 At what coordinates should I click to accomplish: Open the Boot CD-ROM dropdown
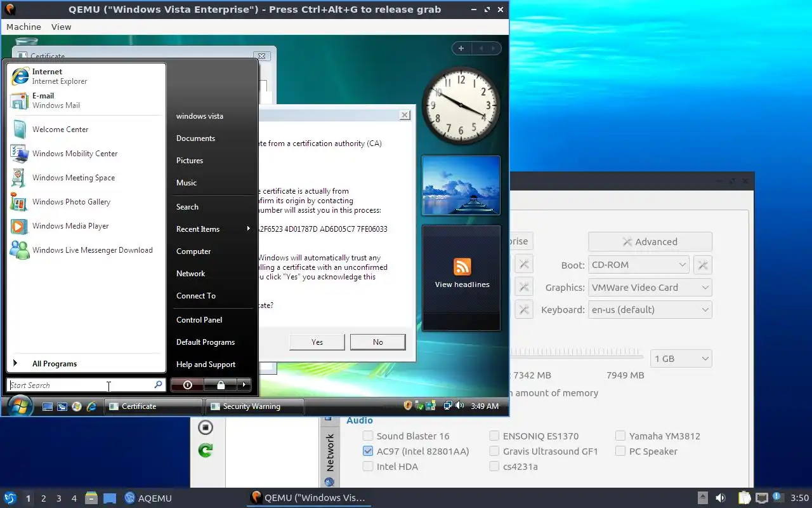tap(639, 265)
